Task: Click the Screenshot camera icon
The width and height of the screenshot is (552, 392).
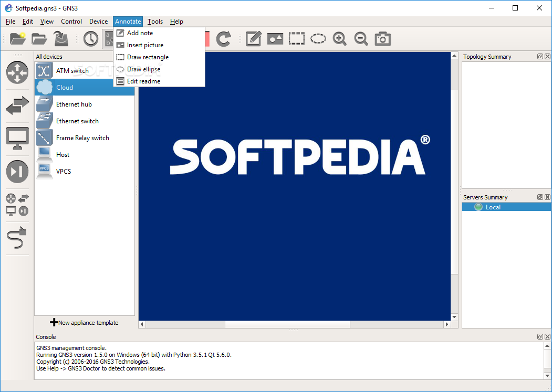Action: point(383,38)
